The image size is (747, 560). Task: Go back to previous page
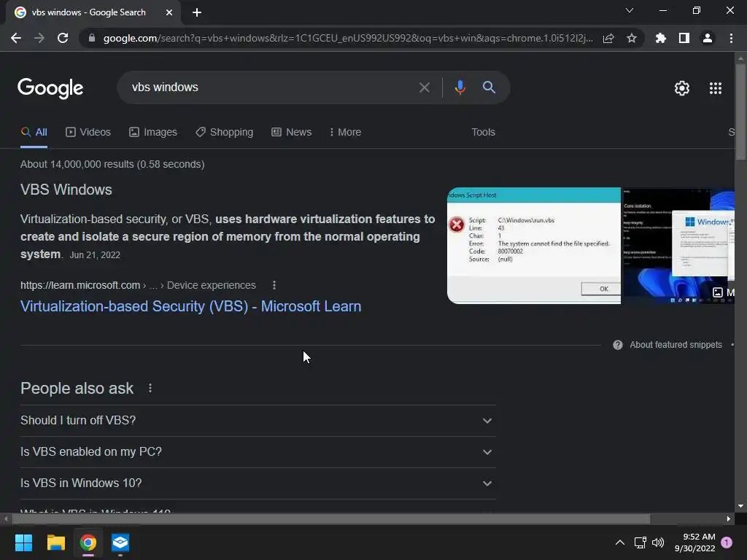point(16,38)
